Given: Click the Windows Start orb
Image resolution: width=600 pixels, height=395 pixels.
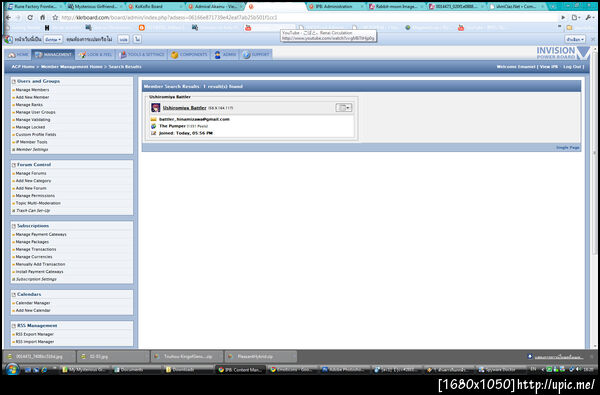Looking at the screenshot, I should (12, 369).
